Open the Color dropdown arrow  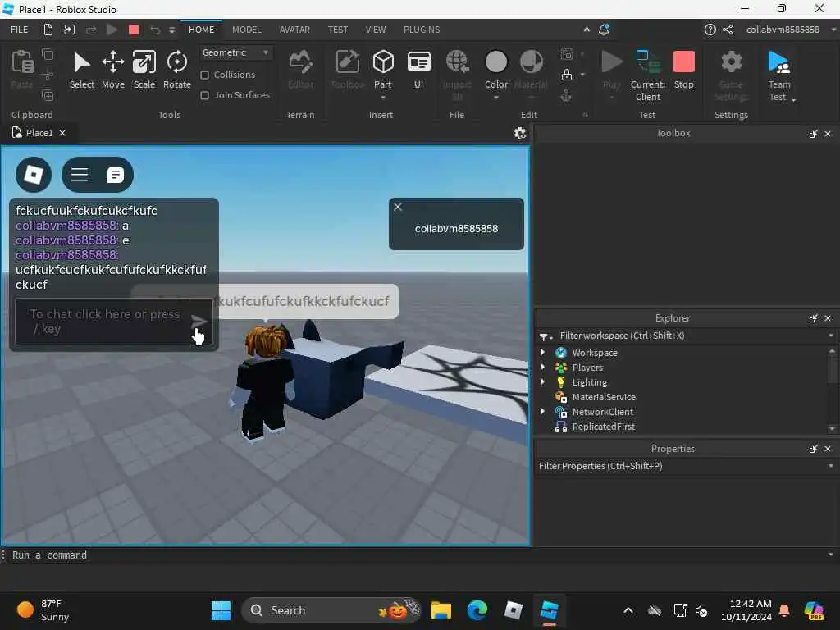tap(496, 98)
